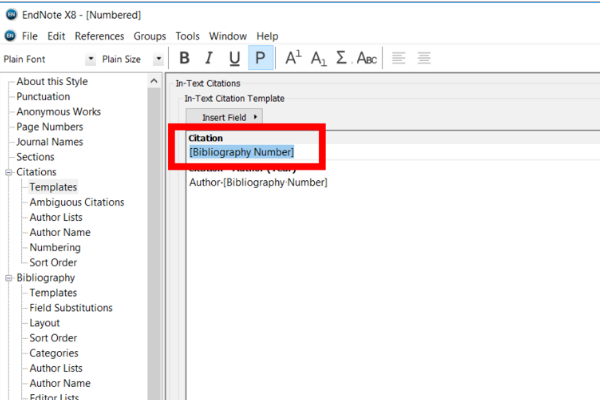Apply Symbol font Sigma button
This screenshot has height=400, width=600.
(x=341, y=58)
